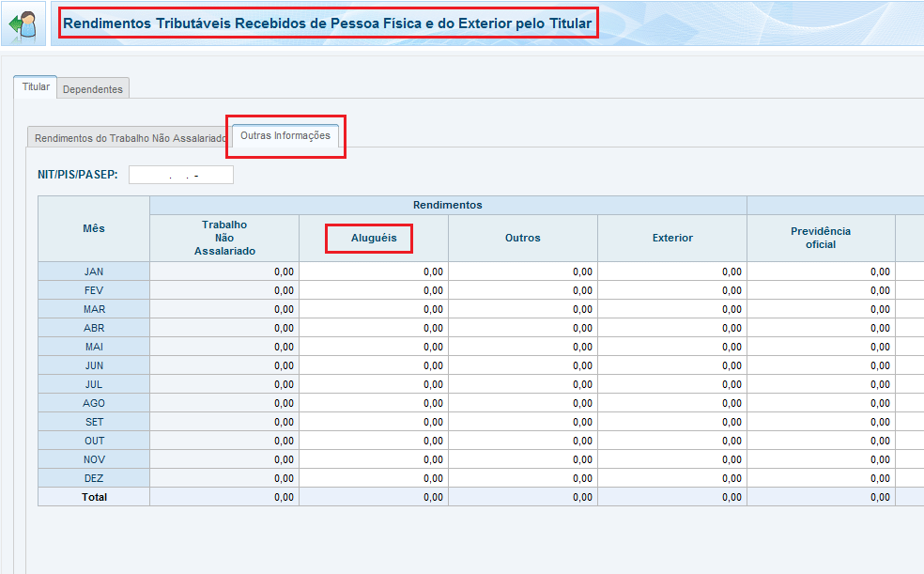
Task: Edit the FEV Aluguéis value cell
Action: click(x=374, y=290)
